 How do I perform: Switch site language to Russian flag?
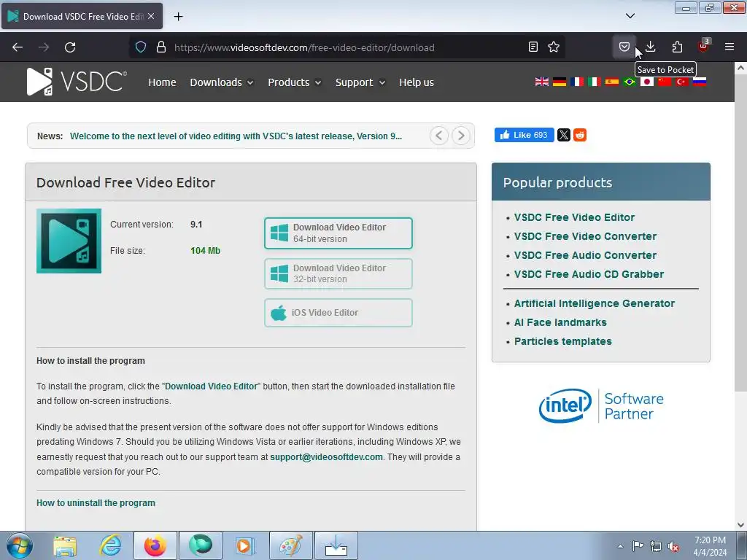(x=700, y=82)
